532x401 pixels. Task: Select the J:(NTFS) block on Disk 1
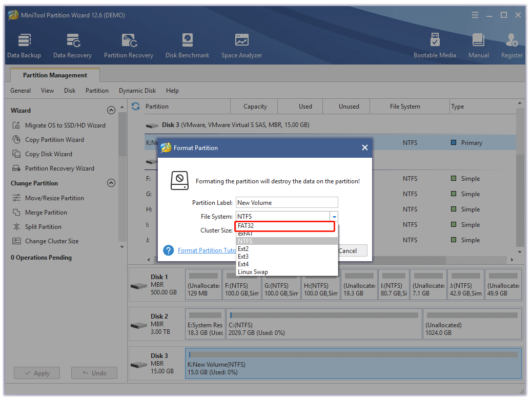[x=466, y=284]
